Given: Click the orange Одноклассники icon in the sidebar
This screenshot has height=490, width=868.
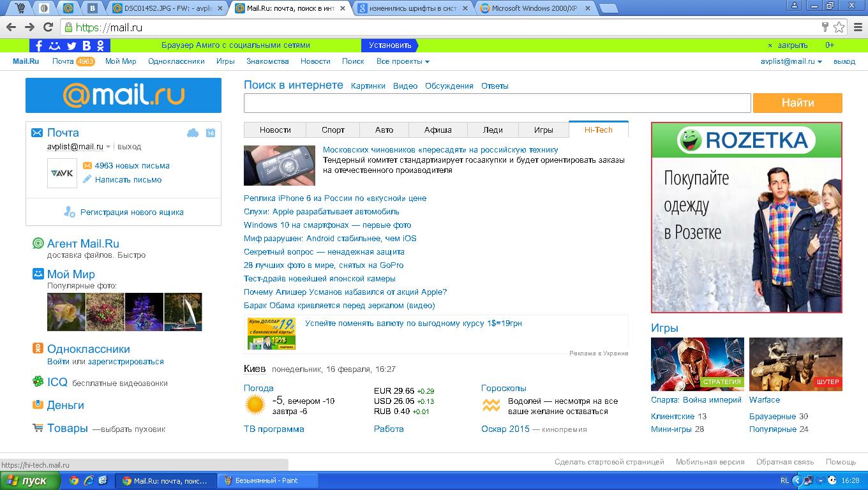Looking at the screenshot, I should [38, 348].
